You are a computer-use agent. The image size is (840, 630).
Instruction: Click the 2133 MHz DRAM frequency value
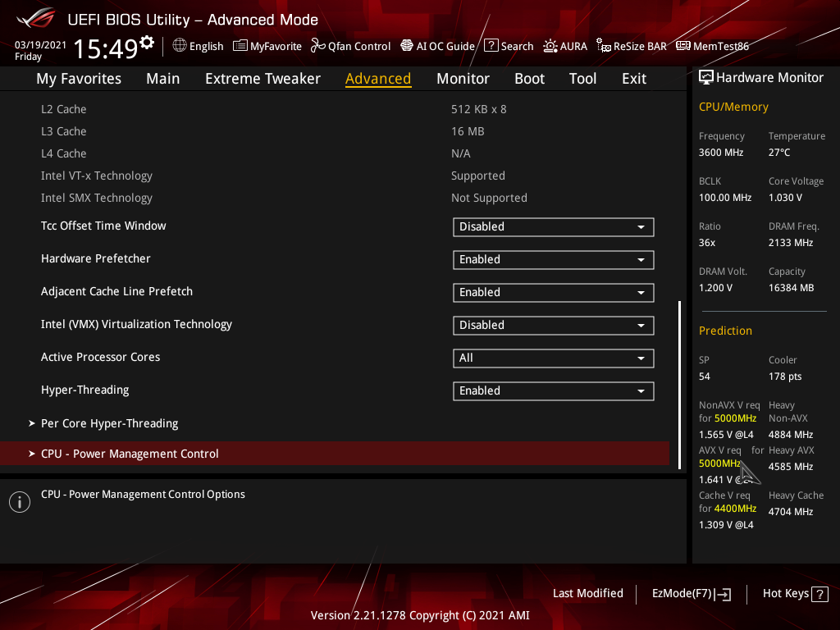click(791, 243)
